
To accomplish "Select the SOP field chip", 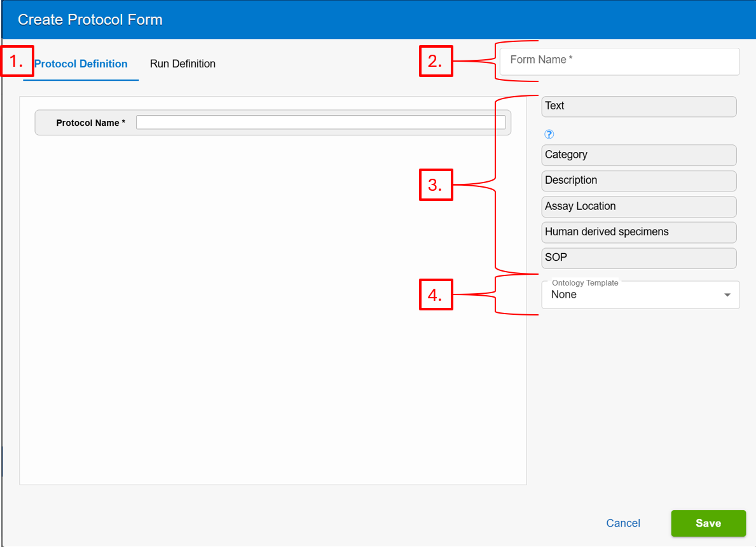I will (638, 258).
